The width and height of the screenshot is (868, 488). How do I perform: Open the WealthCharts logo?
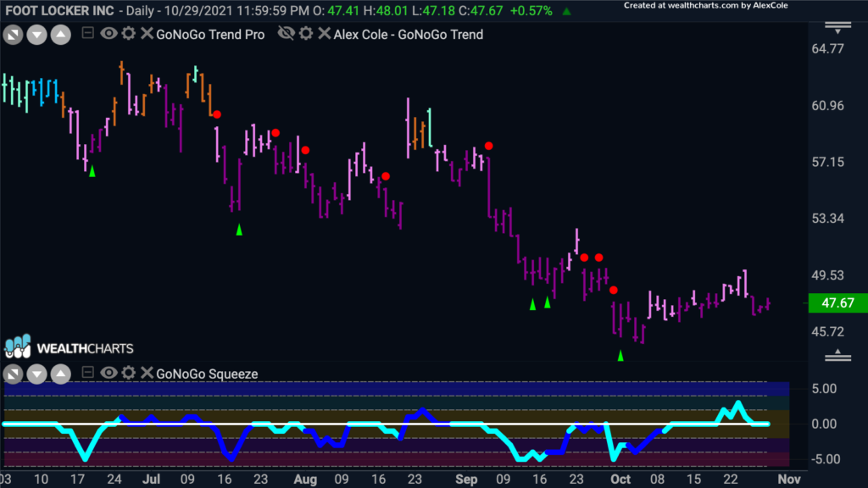click(69, 347)
